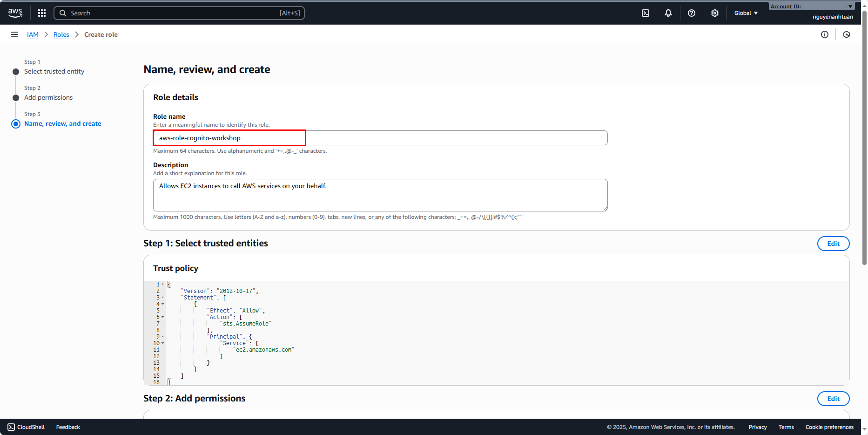The width and height of the screenshot is (868, 435).
Task: Open the settings gear icon
Action: (715, 13)
